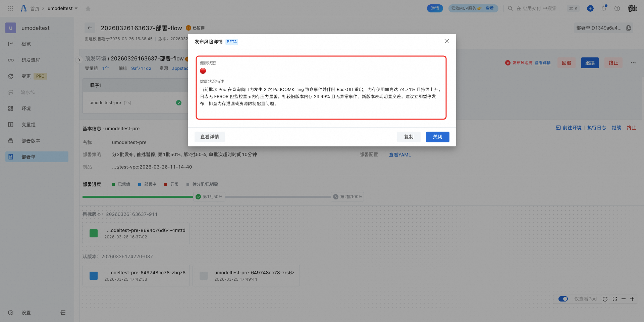Click the green pod status square
This screenshot has width=644, height=322.
pyautogui.click(x=94, y=233)
